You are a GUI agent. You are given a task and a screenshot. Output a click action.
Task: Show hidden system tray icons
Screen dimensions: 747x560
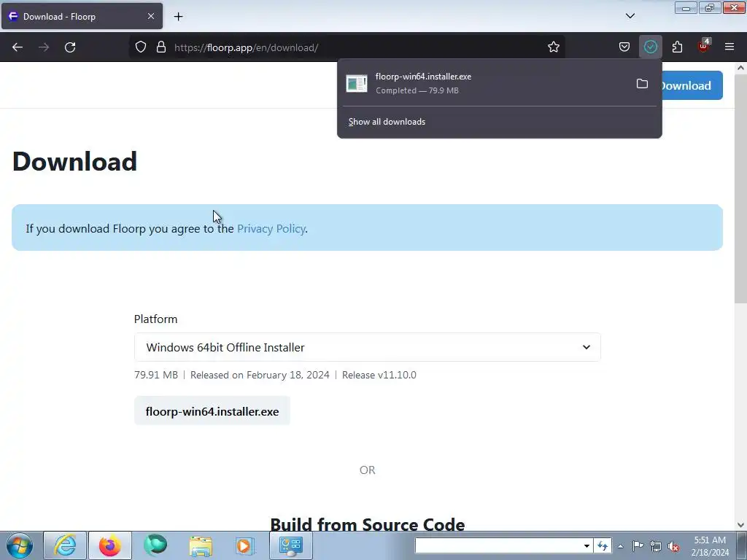pyautogui.click(x=620, y=546)
